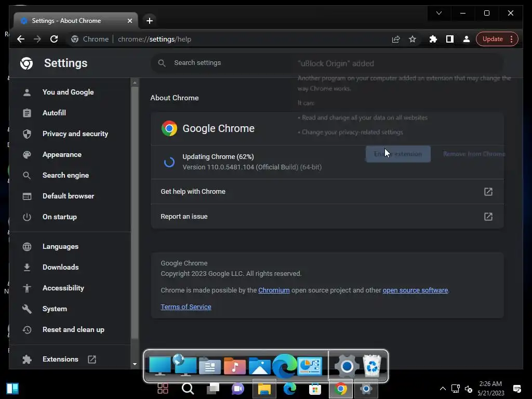This screenshot has width=532, height=399.
Task: Open the Terms of Service link
Action: [186, 307]
